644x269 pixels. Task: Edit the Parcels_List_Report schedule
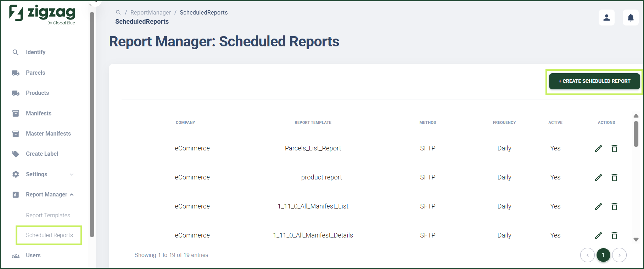click(x=598, y=149)
